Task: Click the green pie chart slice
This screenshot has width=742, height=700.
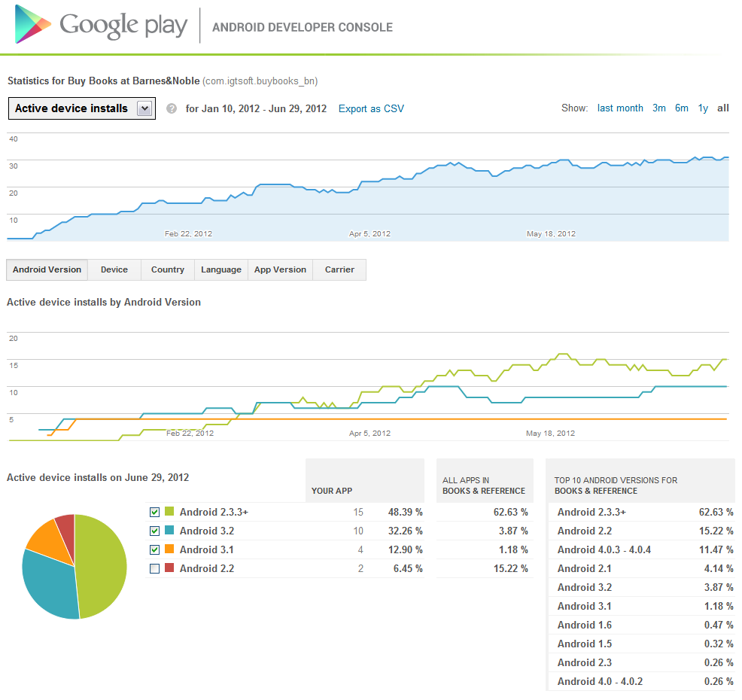Action: pyautogui.click(x=102, y=565)
